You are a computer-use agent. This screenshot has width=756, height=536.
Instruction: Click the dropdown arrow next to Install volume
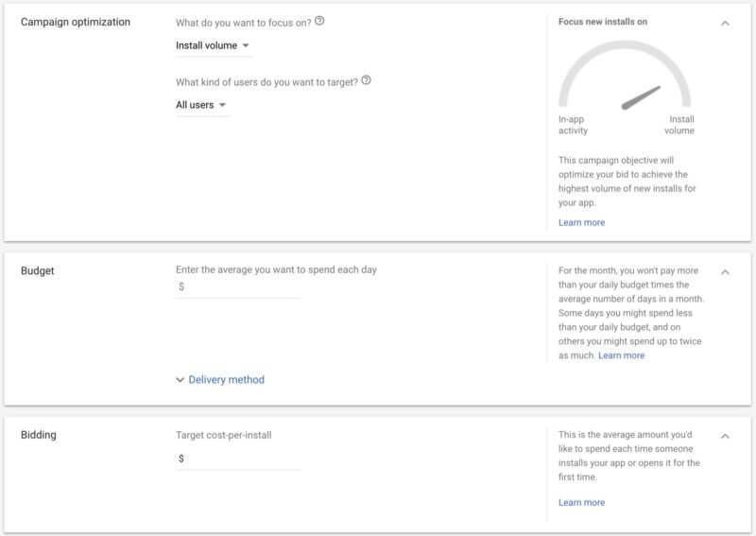coord(246,45)
